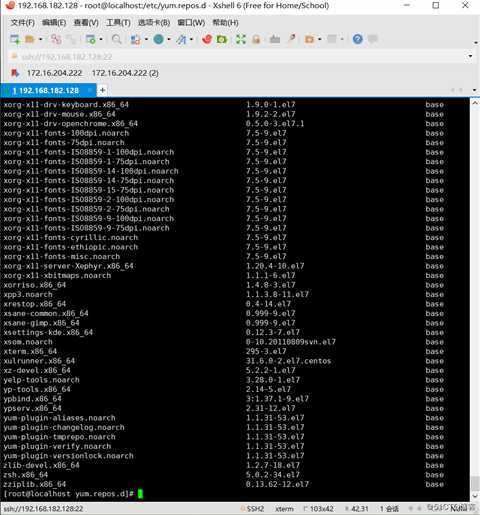
Task: Click the toolbar overflow arrow at far right
Action: pos(475,43)
